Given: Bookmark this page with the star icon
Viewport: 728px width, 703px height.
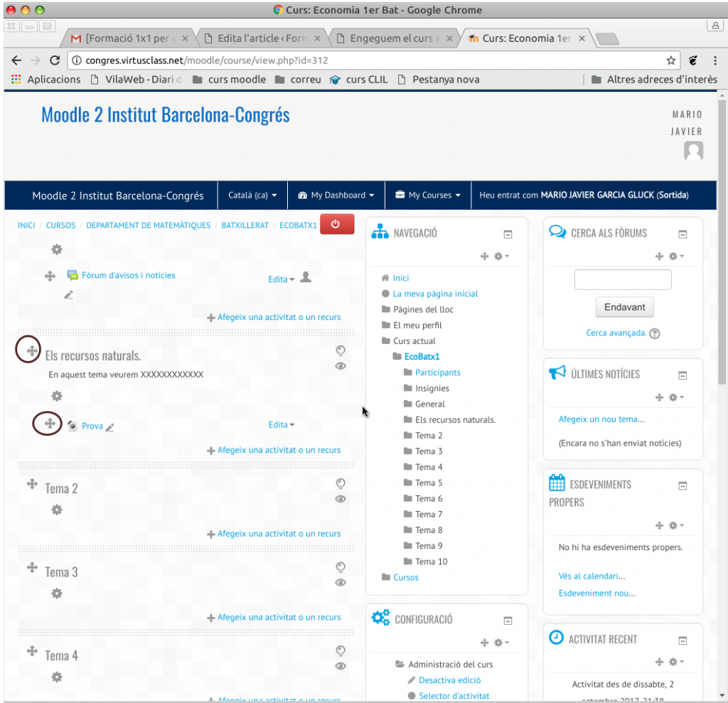Looking at the screenshot, I should [x=670, y=60].
